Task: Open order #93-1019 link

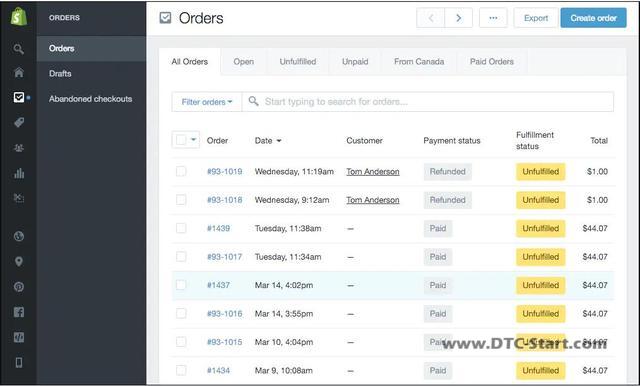Action: pos(224,171)
